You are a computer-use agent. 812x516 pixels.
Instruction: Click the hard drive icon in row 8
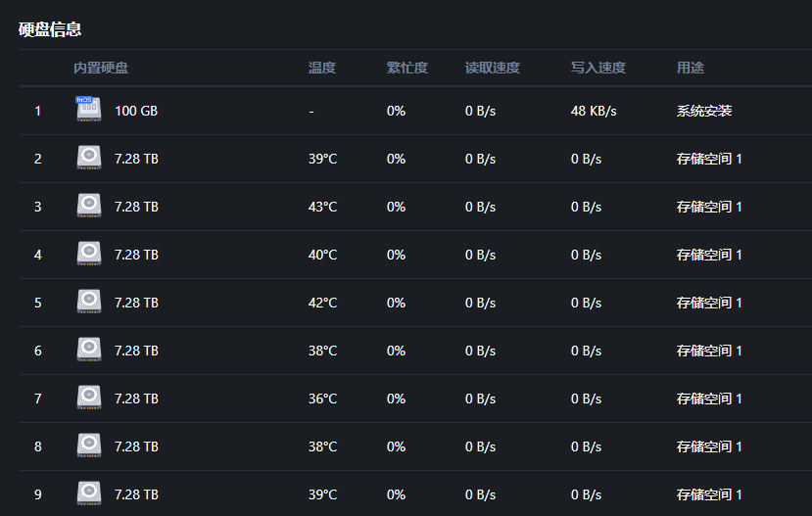click(x=89, y=446)
